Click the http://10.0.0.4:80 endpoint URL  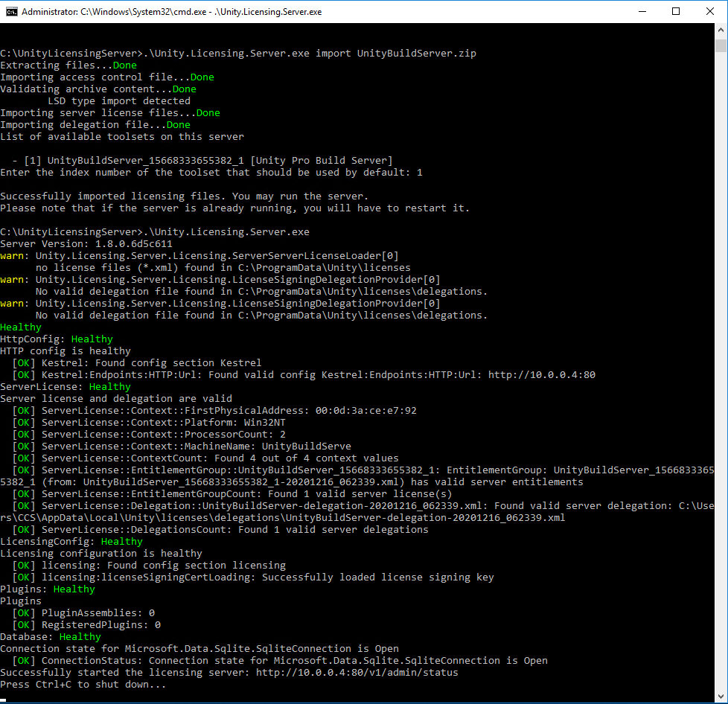point(542,375)
